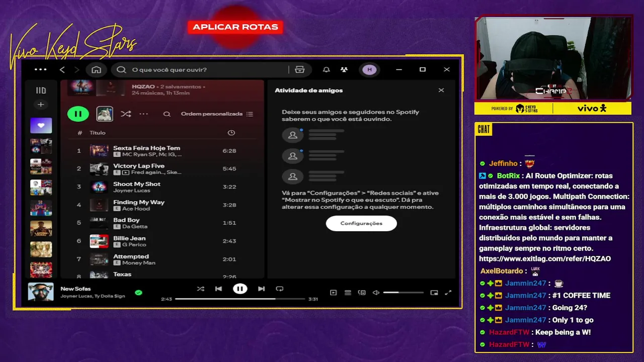Sort by the Título column header
The image size is (644, 362).
point(98,133)
